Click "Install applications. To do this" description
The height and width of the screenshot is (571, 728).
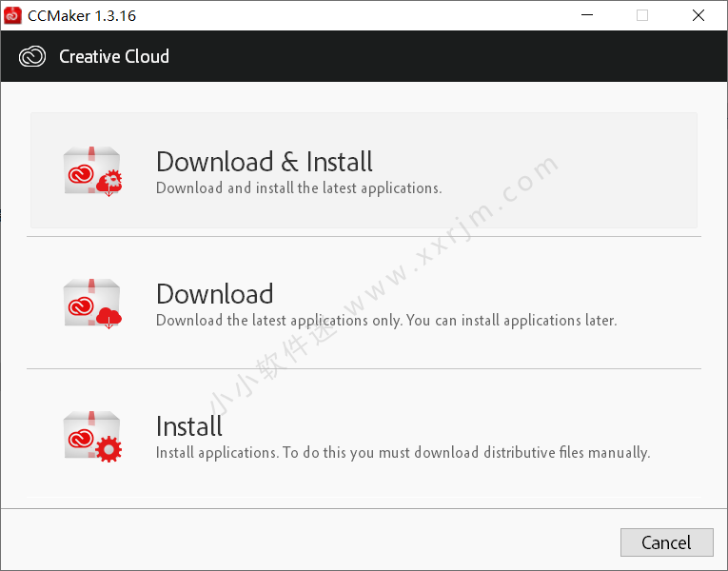[x=403, y=453]
